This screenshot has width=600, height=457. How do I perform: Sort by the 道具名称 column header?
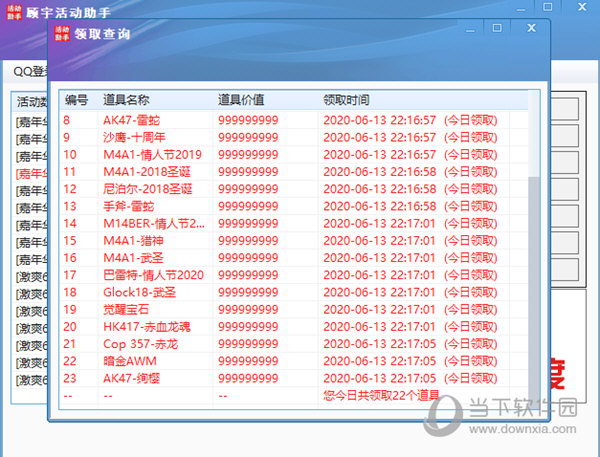coord(155,100)
